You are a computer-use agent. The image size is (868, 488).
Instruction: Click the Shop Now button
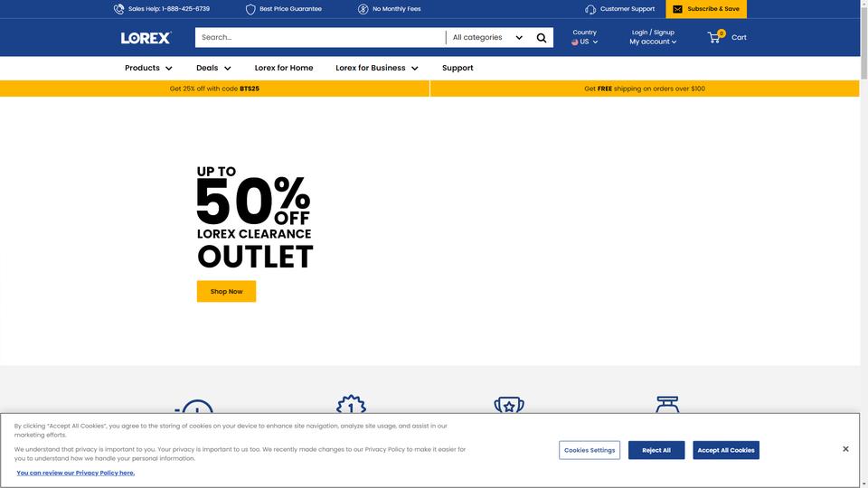[x=226, y=292]
